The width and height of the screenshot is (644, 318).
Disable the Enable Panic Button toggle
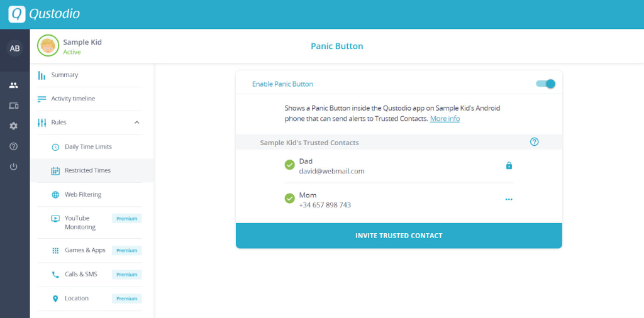click(x=545, y=84)
